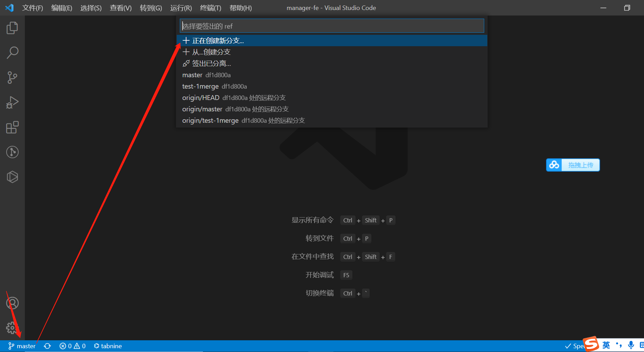Click the hexagon extension icon in activity bar
This screenshot has height=352, width=644.
click(12, 177)
